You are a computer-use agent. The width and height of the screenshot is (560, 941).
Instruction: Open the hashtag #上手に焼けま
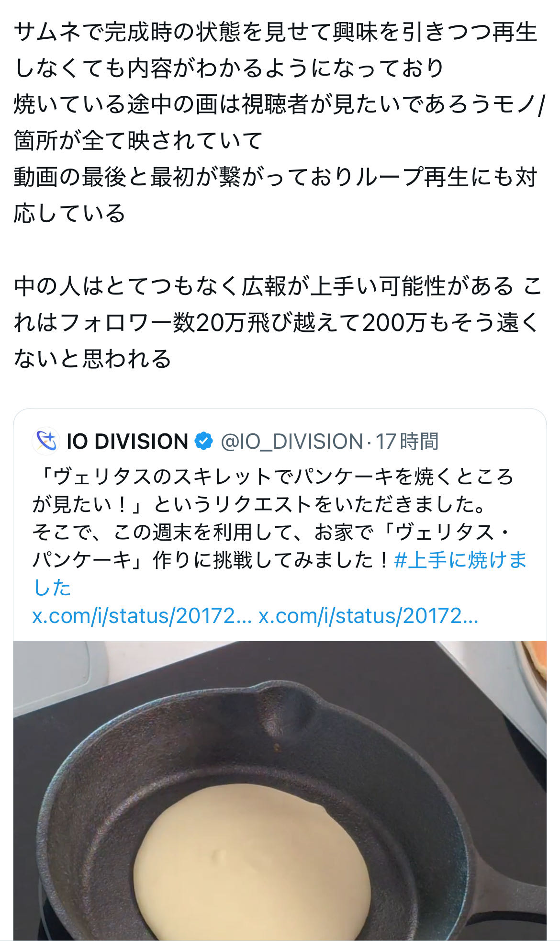point(460,560)
